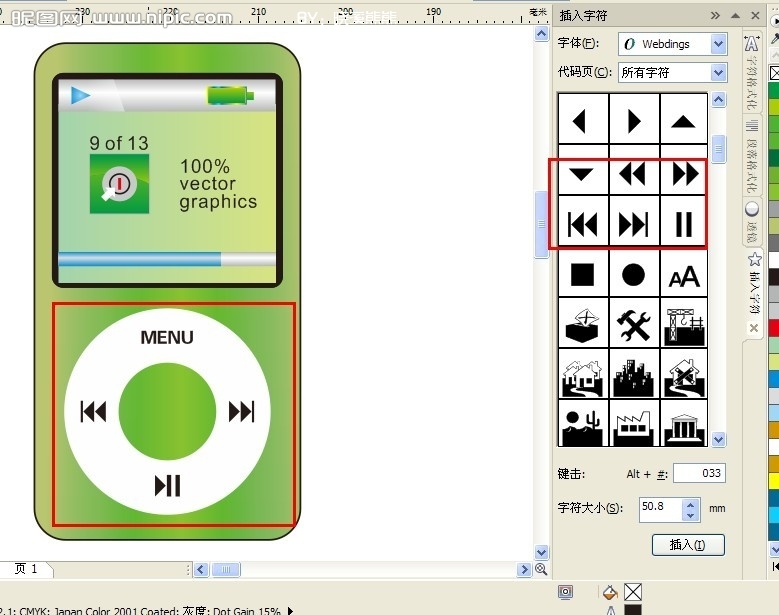Select the solid circle character
This screenshot has height=615, width=779.
pyautogui.click(x=634, y=275)
